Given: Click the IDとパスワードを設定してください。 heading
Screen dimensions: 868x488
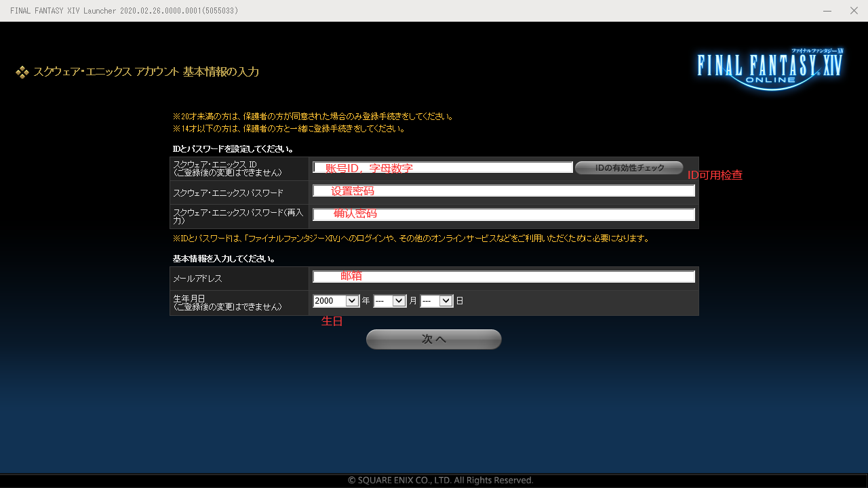Looking at the screenshot, I should pos(233,148).
